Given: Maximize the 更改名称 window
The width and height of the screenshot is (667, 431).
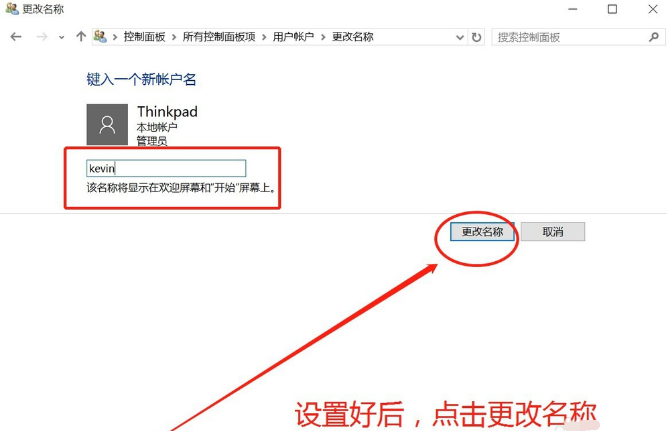Looking at the screenshot, I should [x=611, y=10].
